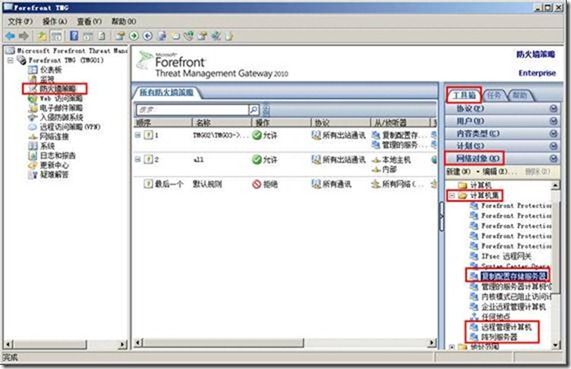Open the 查看 menu

tap(89, 21)
